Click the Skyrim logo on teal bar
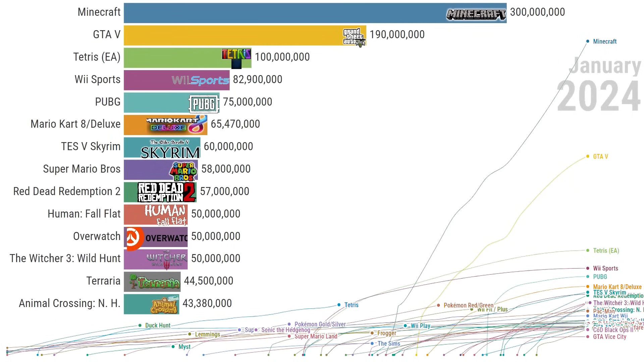The image size is (644, 362). [x=170, y=149]
